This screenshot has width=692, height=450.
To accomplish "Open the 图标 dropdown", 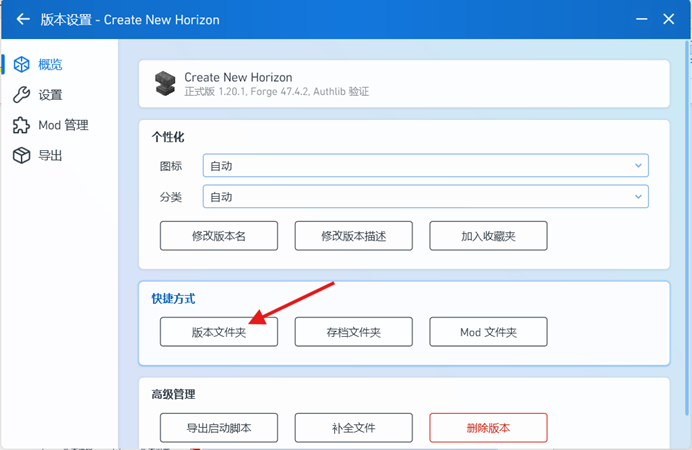I will (x=425, y=166).
